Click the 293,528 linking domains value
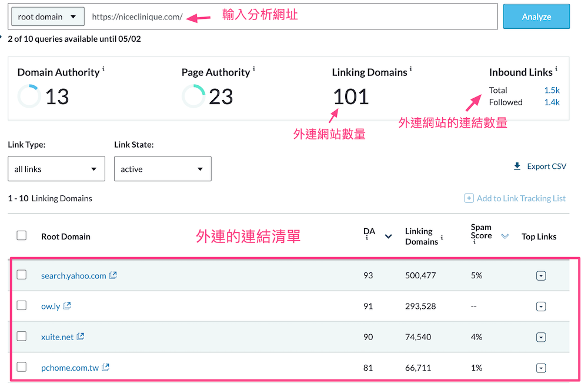Image resolution: width=588 pixels, height=383 pixels. pos(420,306)
